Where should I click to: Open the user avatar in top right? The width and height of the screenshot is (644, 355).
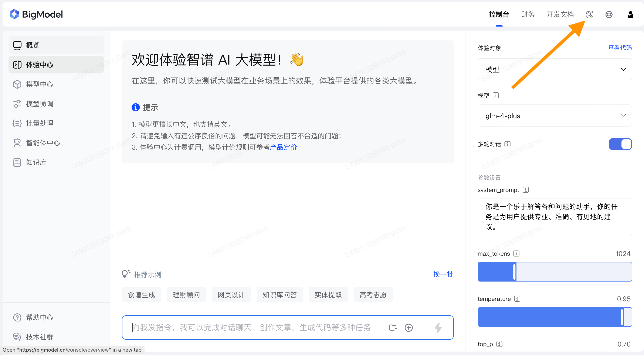click(630, 14)
